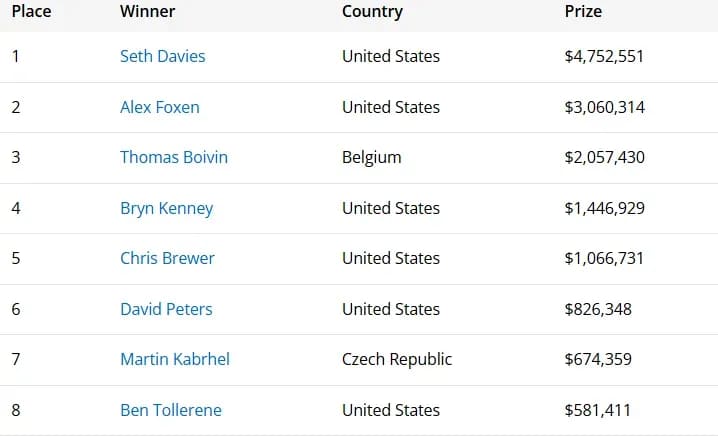Viewport: 718px width, 436px height.
Task: Select the $3,060,314 prize cell
Action: (604, 107)
